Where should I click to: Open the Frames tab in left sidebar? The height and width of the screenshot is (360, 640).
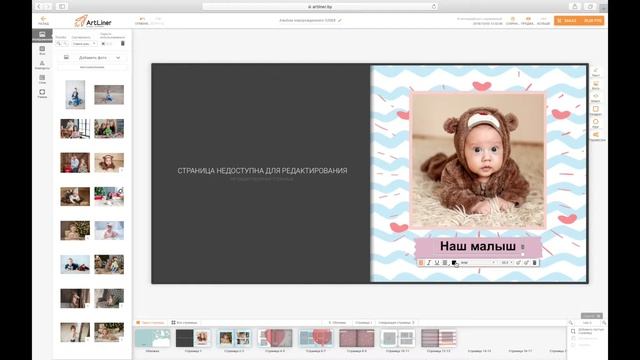coord(42,93)
